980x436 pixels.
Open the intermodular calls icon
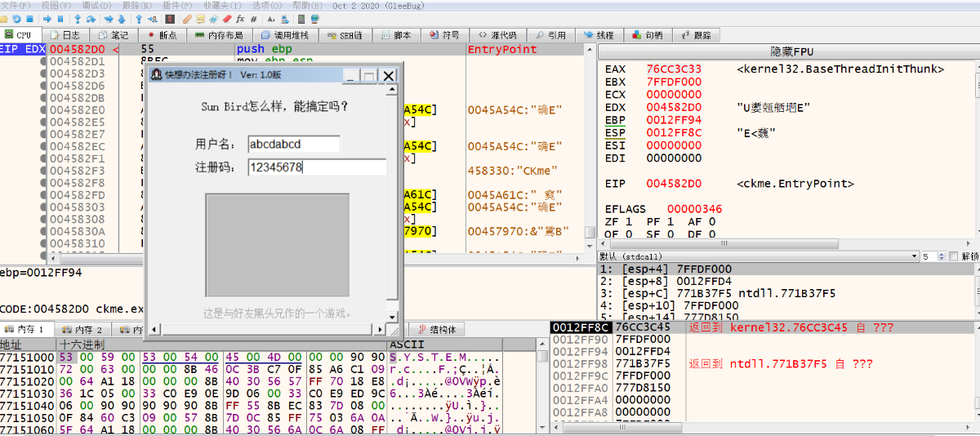[x=284, y=18]
